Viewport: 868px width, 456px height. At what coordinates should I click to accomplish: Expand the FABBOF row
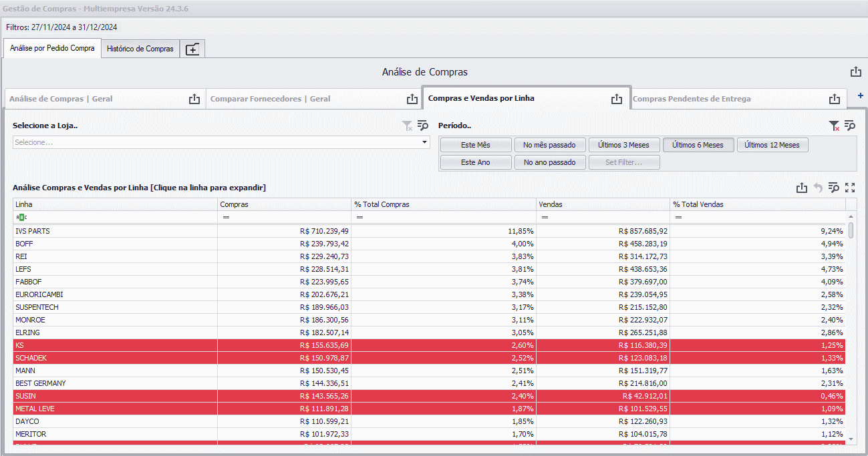point(429,282)
